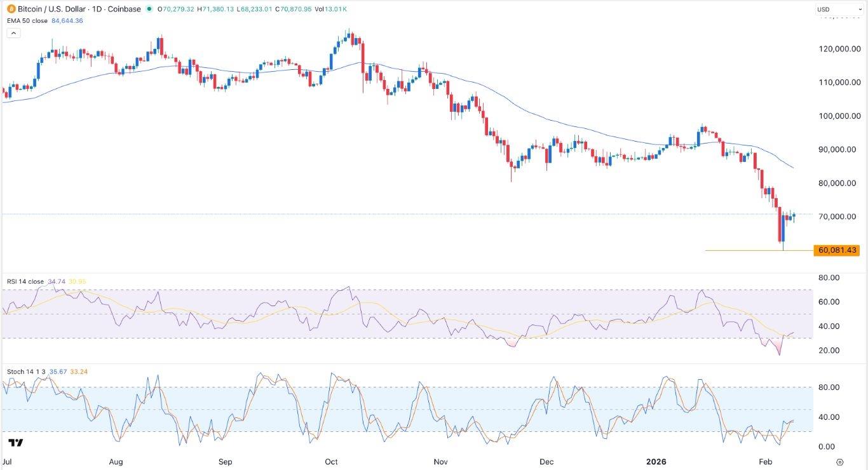
Task: Click the Vol 13.01K value
Action: coord(331,9)
